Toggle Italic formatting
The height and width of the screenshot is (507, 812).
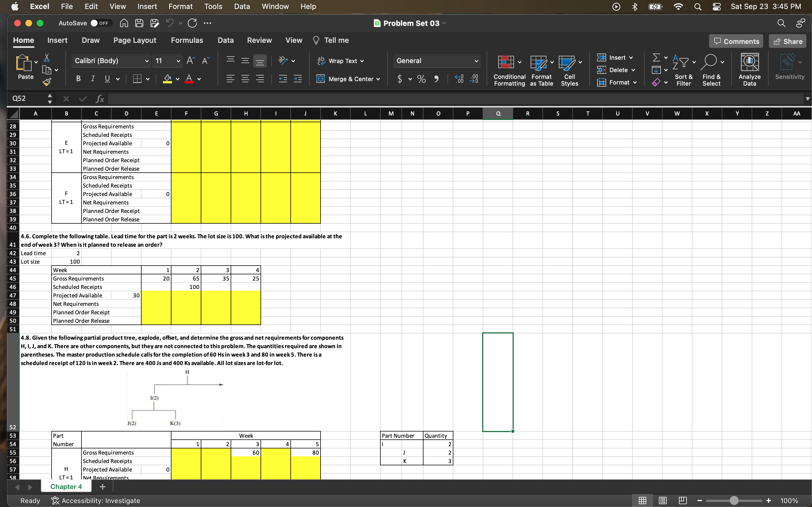click(x=92, y=79)
